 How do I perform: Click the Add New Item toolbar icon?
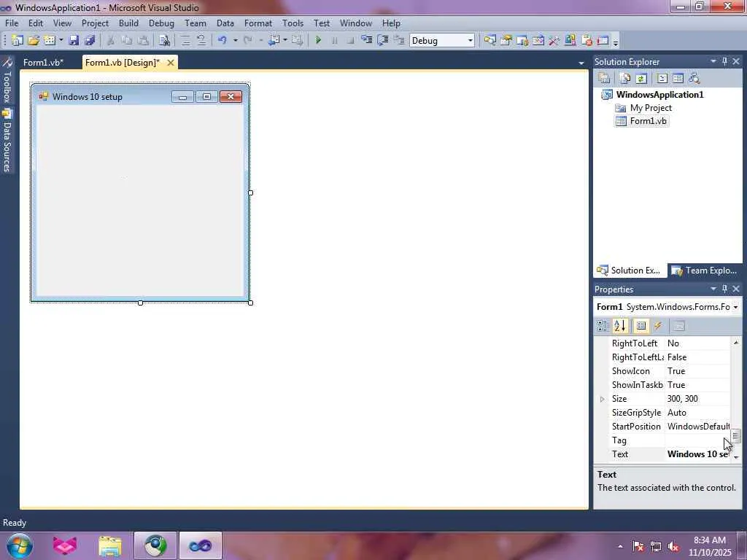[49, 41]
